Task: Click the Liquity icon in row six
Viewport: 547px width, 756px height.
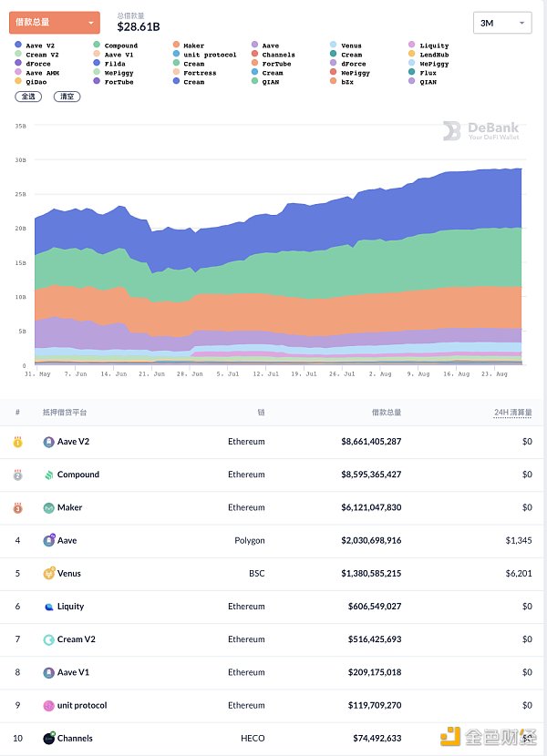Action: coord(49,607)
